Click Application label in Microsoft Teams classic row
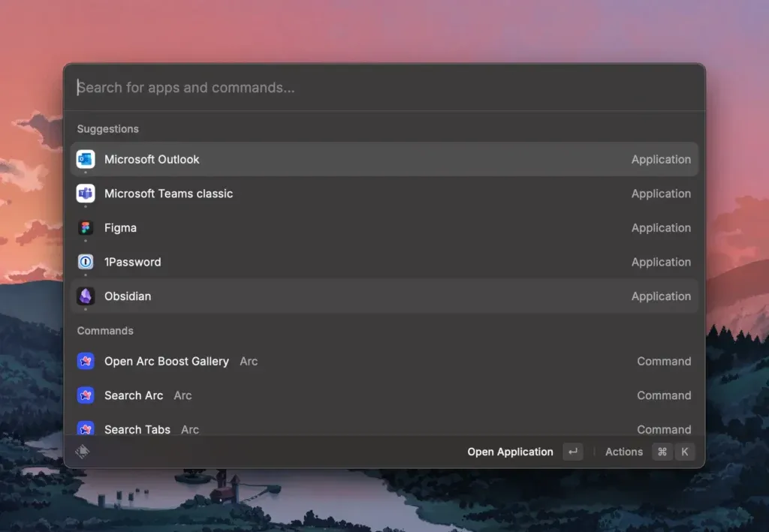 (661, 194)
